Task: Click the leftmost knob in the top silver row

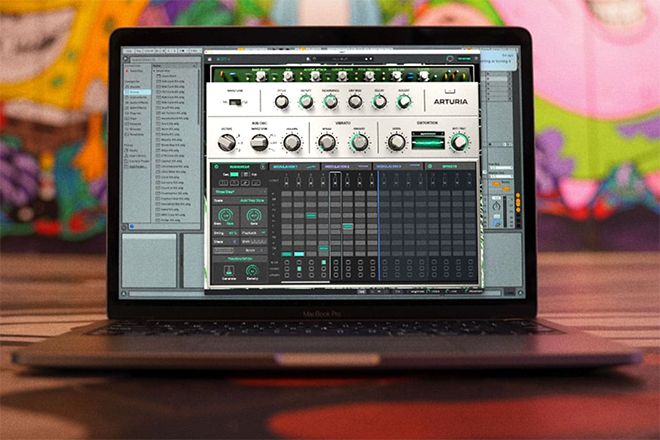Action: (x=282, y=102)
